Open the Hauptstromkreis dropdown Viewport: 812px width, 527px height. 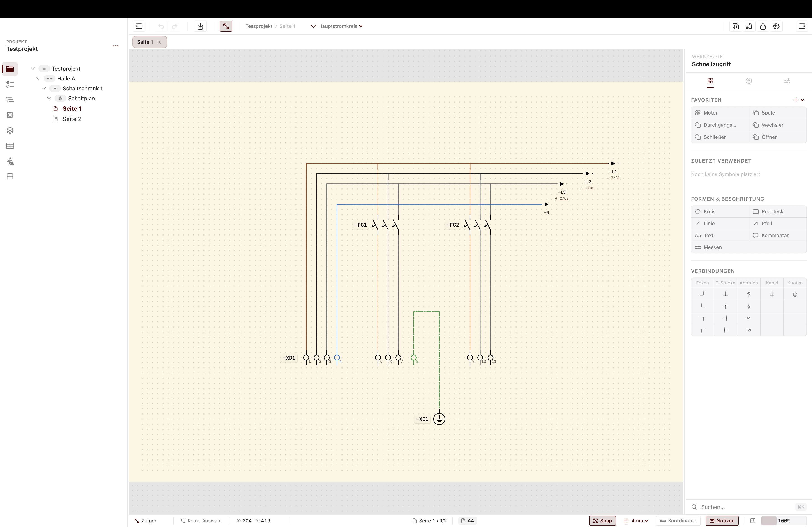tap(336, 26)
